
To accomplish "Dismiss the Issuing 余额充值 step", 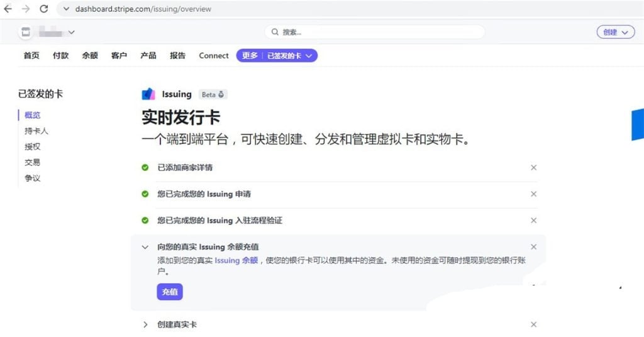I will coord(533,246).
